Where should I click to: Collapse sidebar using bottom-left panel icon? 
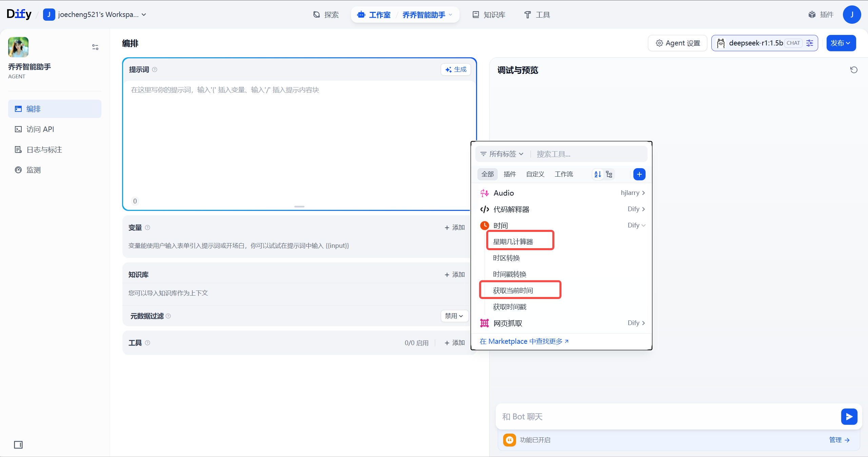18,444
